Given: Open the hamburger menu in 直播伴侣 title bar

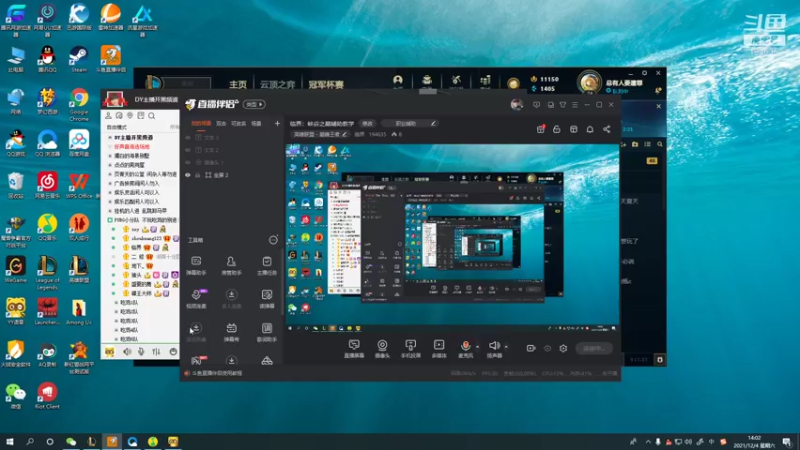Looking at the screenshot, I should point(575,105).
